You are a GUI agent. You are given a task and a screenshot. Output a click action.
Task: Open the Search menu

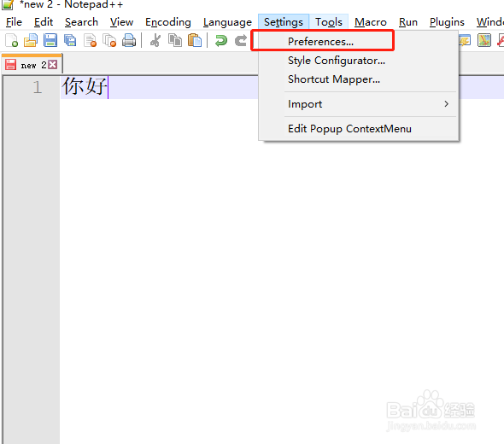(x=81, y=22)
